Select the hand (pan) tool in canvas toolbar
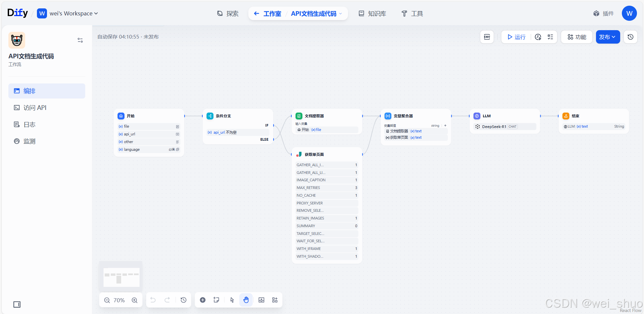Viewport: 644px width, 314px height. (246, 300)
